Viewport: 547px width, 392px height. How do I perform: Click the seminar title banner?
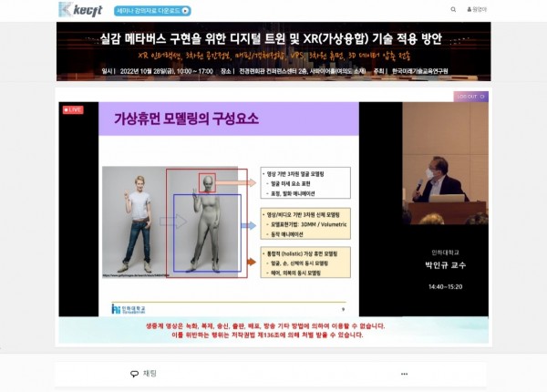[x=273, y=52]
